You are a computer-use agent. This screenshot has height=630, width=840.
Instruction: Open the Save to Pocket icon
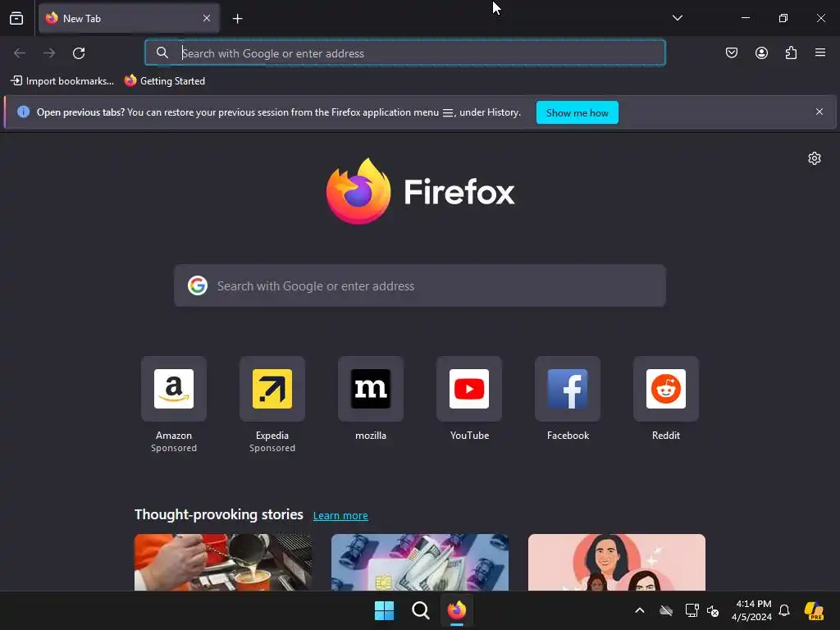click(732, 52)
